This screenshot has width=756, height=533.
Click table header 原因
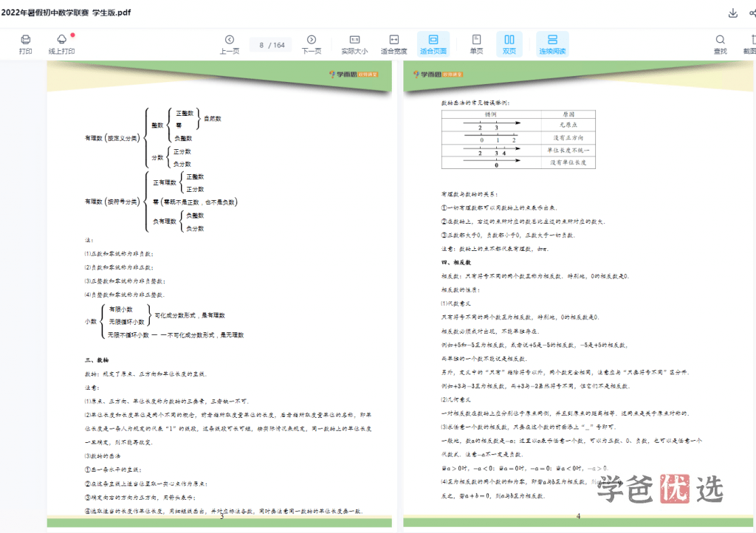click(x=568, y=114)
